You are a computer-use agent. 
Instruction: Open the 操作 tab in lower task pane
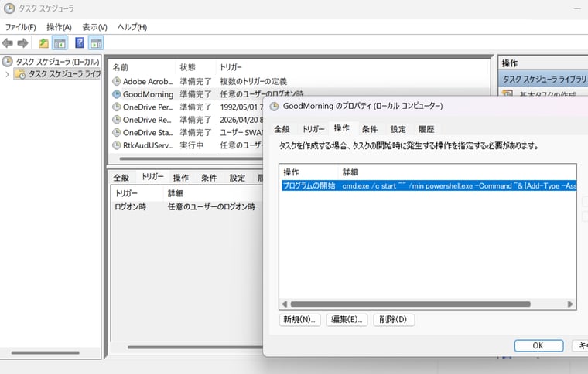[x=181, y=178]
